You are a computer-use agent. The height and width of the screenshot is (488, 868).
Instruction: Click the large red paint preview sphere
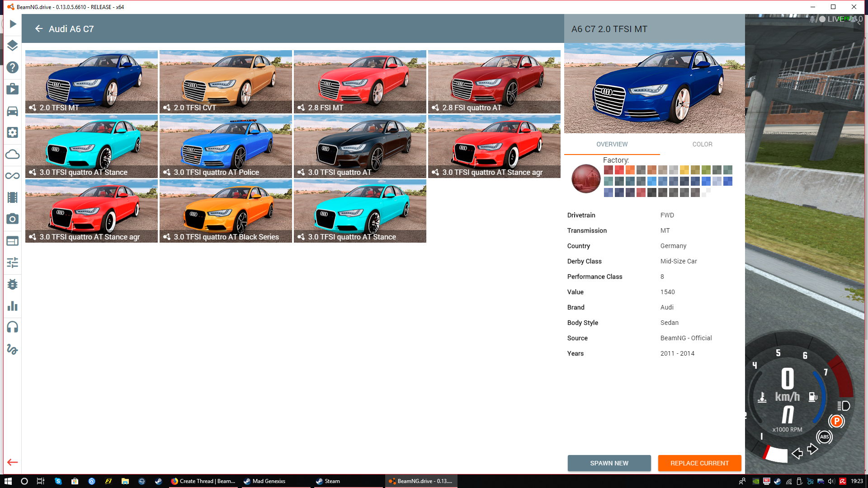tap(586, 178)
